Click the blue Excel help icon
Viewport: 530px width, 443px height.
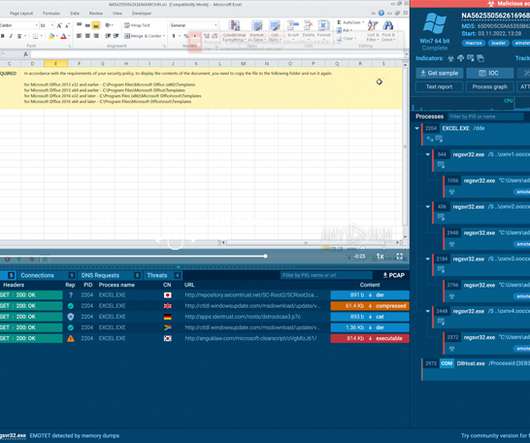[x=381, y=13]
